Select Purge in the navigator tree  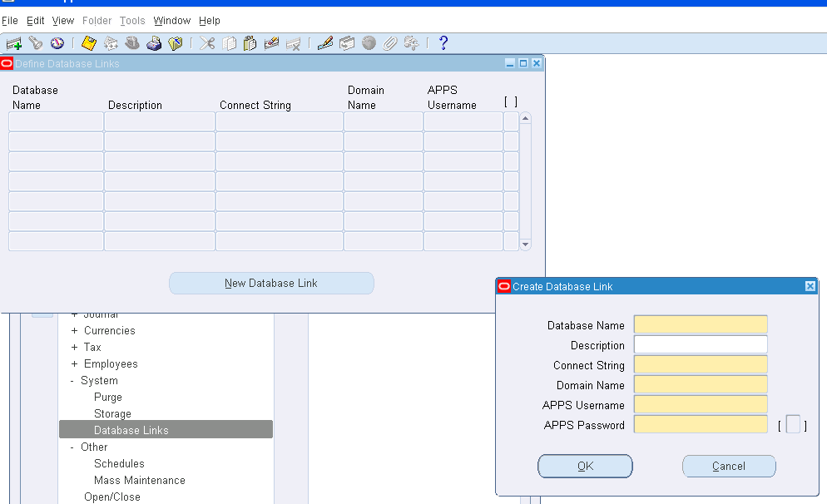tap(108, 397)
